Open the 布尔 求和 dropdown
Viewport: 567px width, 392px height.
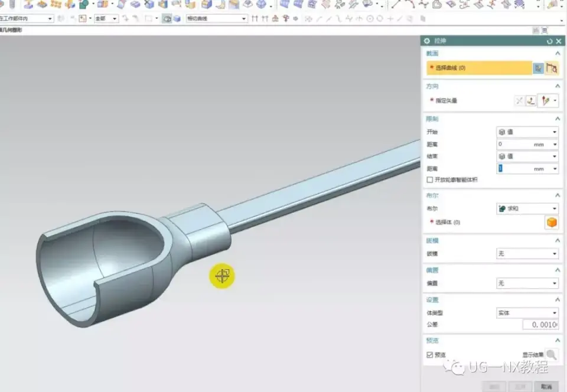[x=527, y=208]
